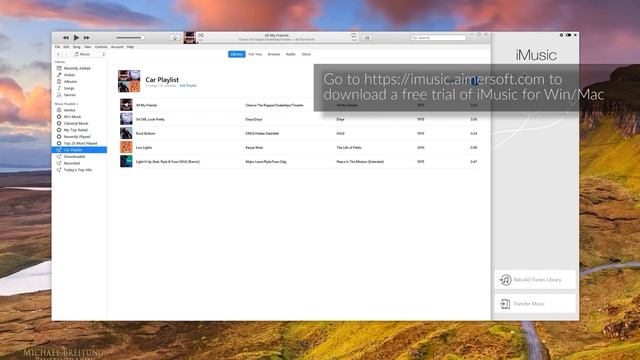Screen dimensions: 640x360
Task: Open the Recently Played playlist
Action: pos(77,137)
